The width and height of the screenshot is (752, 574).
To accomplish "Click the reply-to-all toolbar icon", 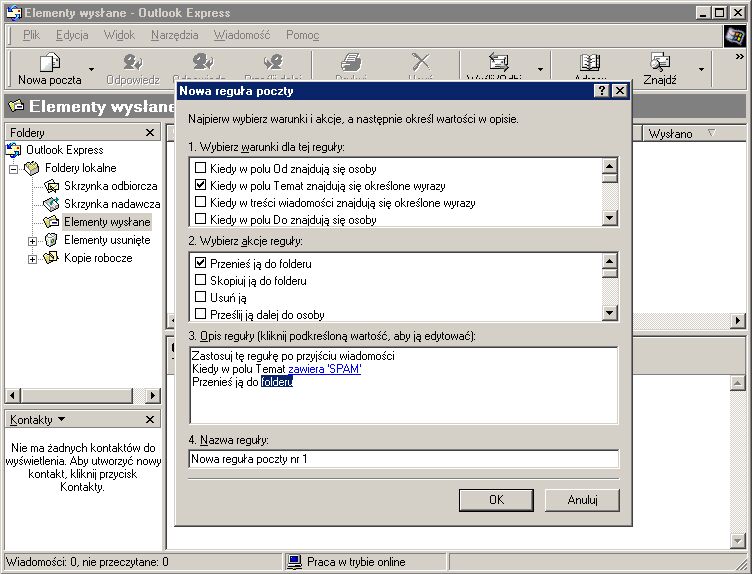I will click(x=203, y=62).
